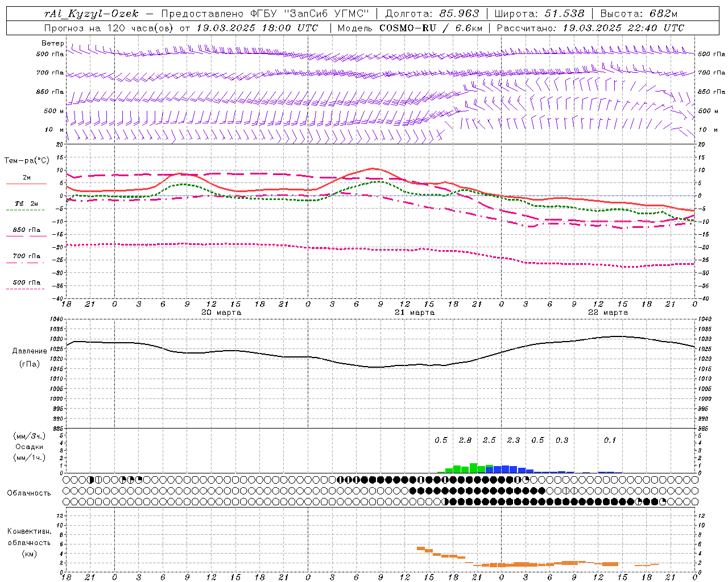The height and width of the screenshot is (582, 728).
Task: Click the Ветер panel label
Action: click(52, 43)
